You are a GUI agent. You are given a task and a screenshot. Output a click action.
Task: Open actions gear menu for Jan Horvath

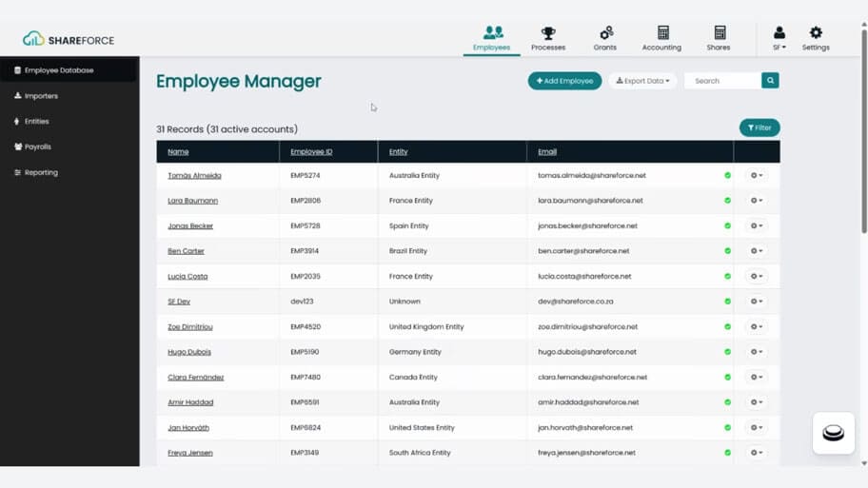tap(757, 428)
